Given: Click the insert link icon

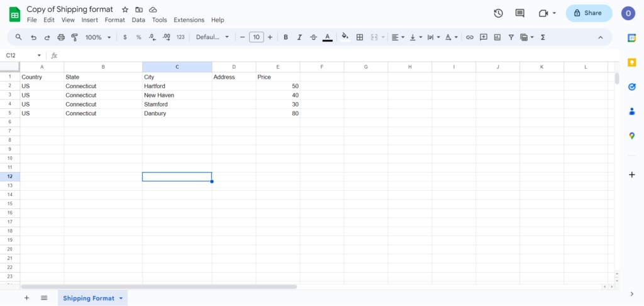Looking at the screenshot, I should 469,37.
